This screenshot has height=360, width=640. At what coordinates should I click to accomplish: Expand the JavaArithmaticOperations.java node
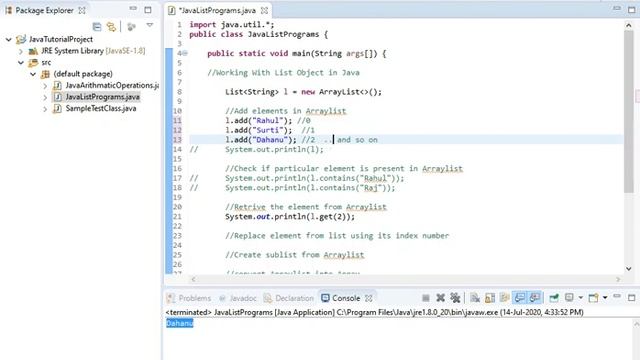pyautogui.click(x=45, y=86)
